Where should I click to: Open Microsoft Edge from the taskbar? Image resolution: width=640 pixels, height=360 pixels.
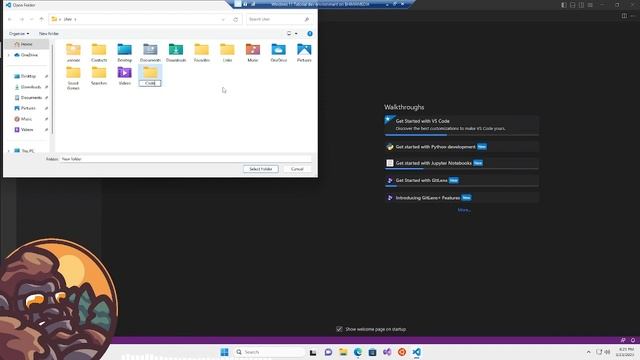[358, 352]
